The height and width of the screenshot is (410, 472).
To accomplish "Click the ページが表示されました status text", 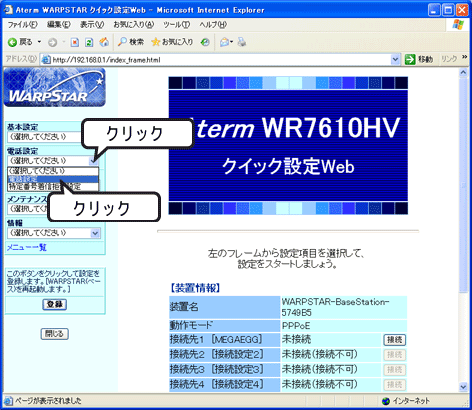I will coord(48,401).
